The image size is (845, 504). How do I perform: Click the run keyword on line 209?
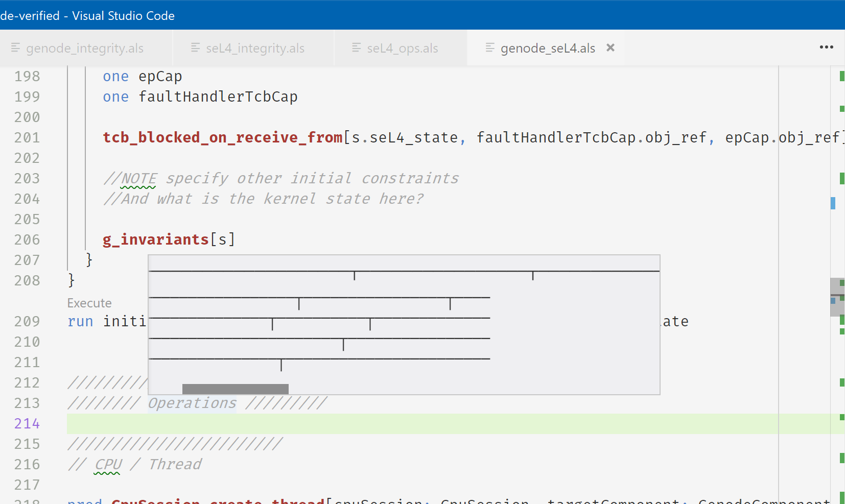click(x=80, y=321)
